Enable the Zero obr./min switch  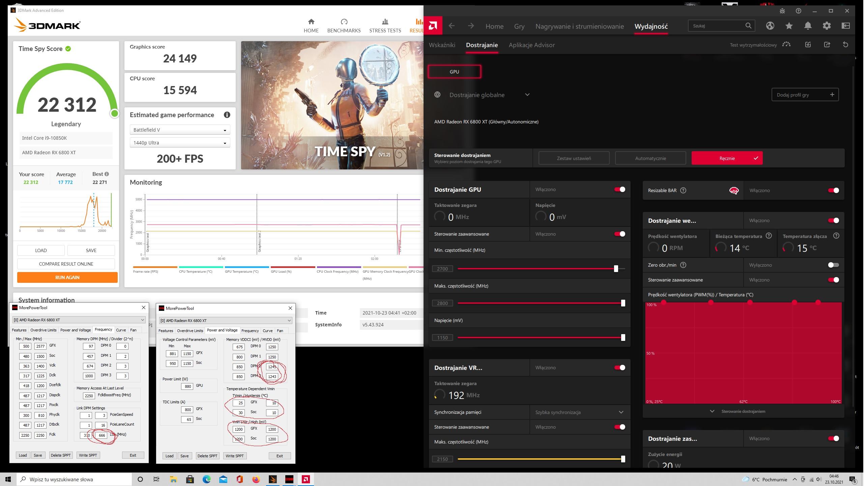click(833, 265)
